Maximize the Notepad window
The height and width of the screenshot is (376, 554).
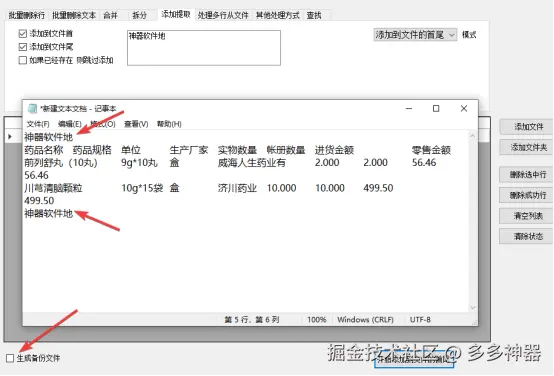[436, 108]
